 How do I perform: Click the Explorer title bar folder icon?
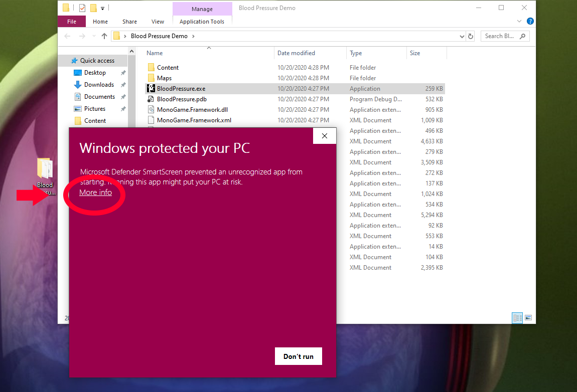(x=66, y=8)
